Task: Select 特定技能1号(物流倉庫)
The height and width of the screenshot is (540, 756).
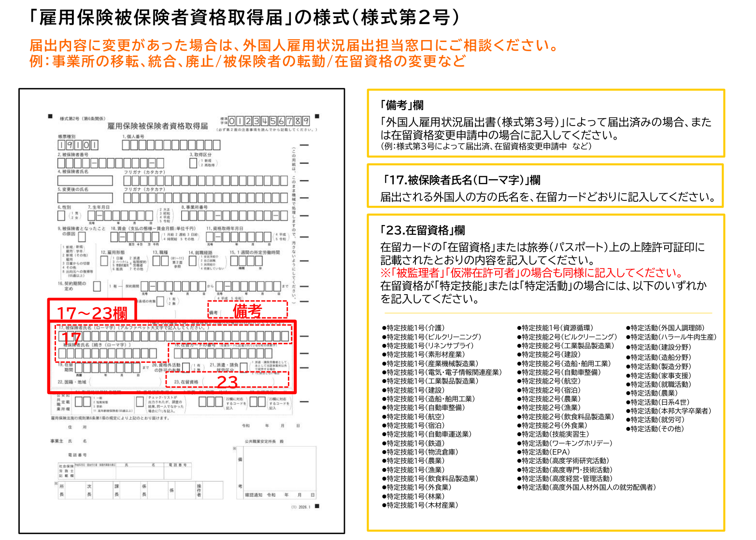Action: pos(420,452)
